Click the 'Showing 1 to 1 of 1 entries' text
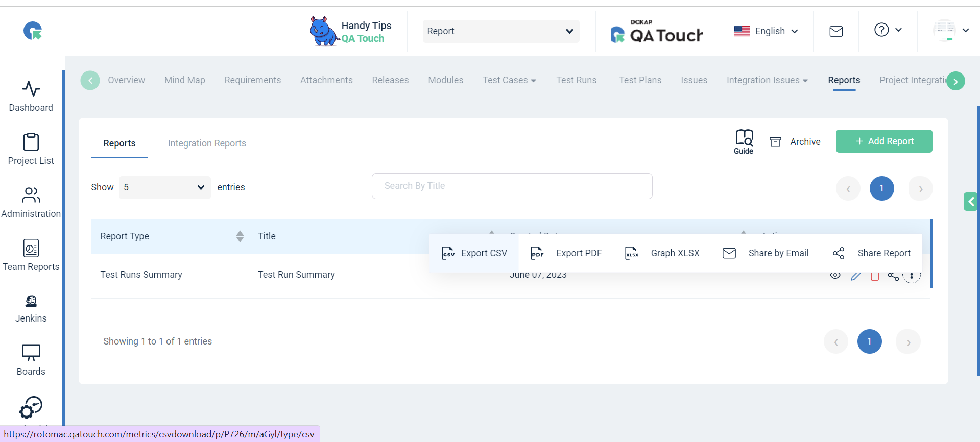The height and width of the screenshot is (442, 980). [158, 341]
